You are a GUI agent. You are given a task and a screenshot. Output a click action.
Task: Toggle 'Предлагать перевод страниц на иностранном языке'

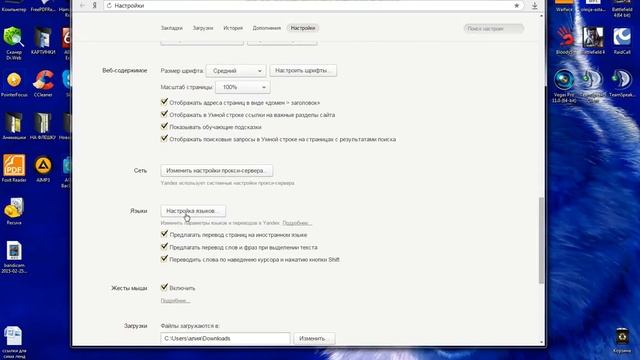[x=164, y=234]
